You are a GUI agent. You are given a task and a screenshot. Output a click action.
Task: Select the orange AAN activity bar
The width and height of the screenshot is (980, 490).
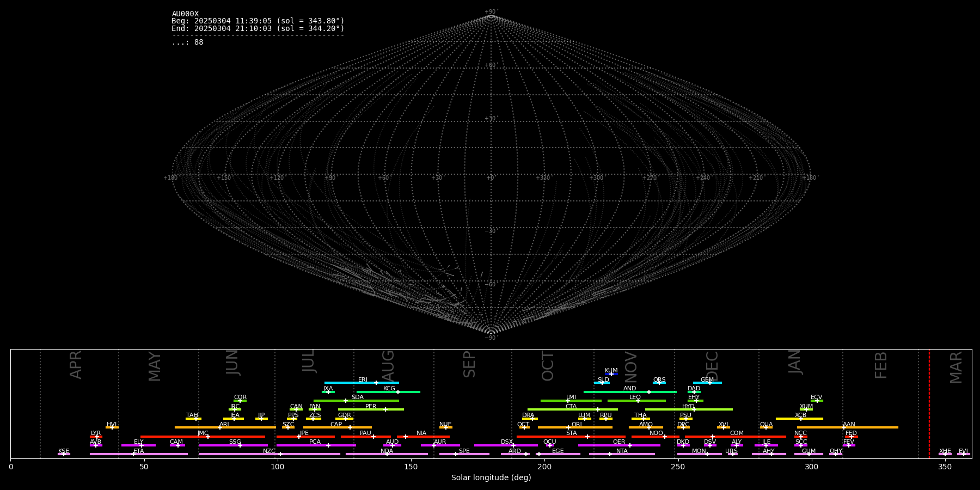pyautogui.click(x=848, y=427)
